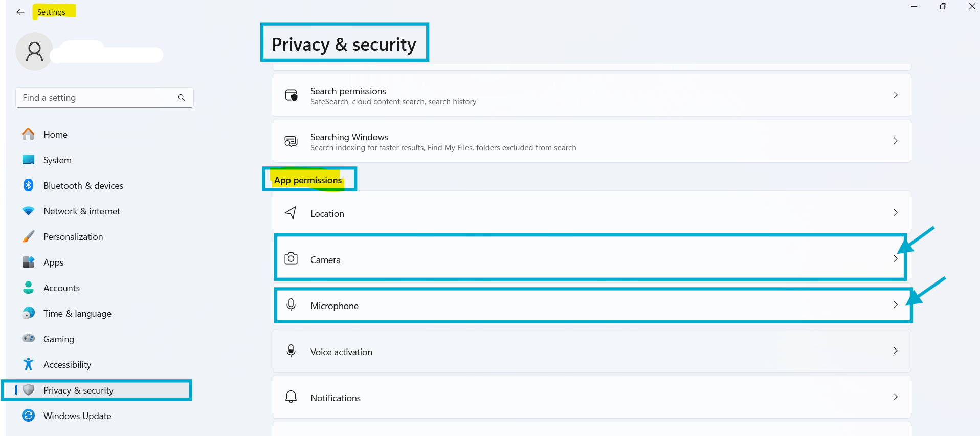Open the Camera permission row label
The image size is (980, 436).
(325, 260)
